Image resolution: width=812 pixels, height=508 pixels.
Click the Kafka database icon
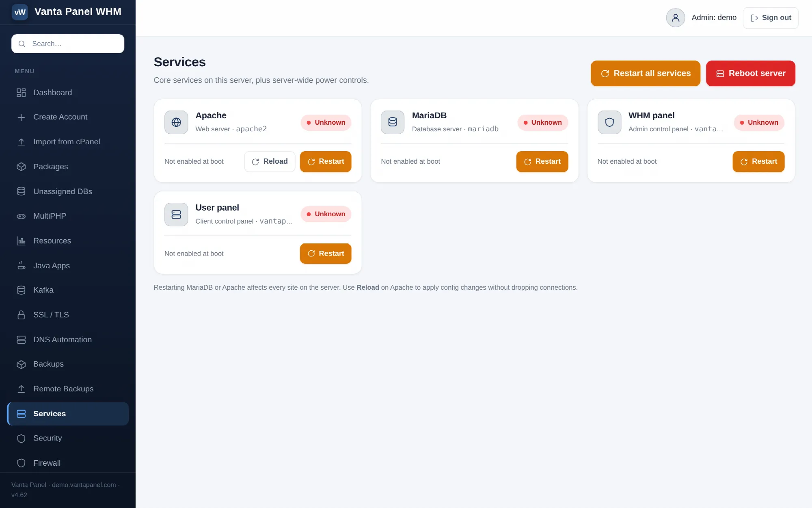(x=21, y=290)
